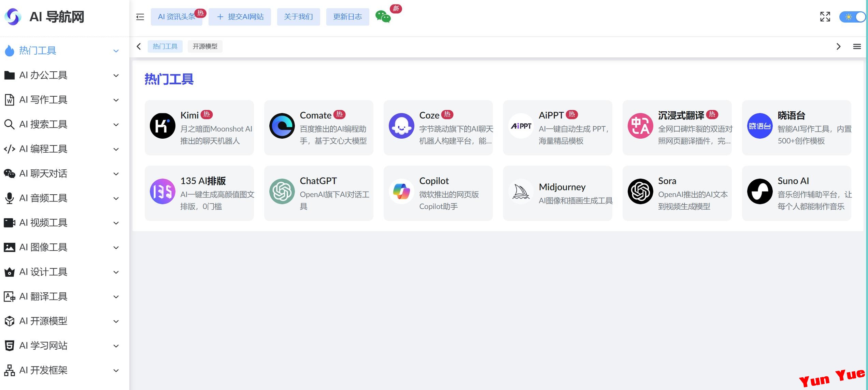
Task: Click the code brackets icon for AI 编程工具
Action: [x=10, y=149]
